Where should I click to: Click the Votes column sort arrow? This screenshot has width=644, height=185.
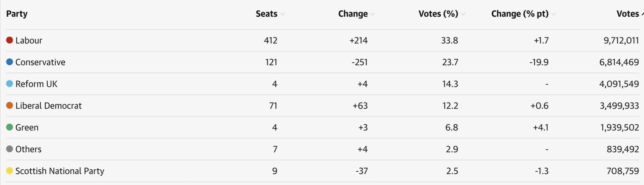point(642,14)
